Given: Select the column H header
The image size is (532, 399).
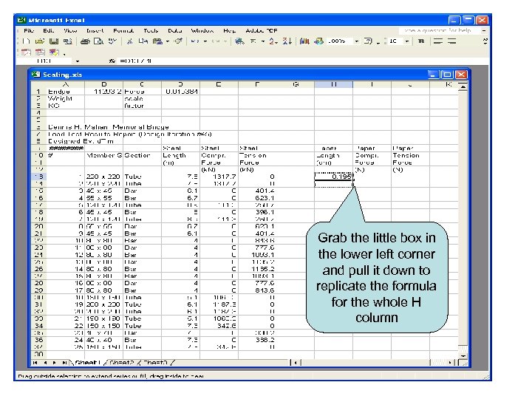Looking at the screenshot, I should pos(333,84).
